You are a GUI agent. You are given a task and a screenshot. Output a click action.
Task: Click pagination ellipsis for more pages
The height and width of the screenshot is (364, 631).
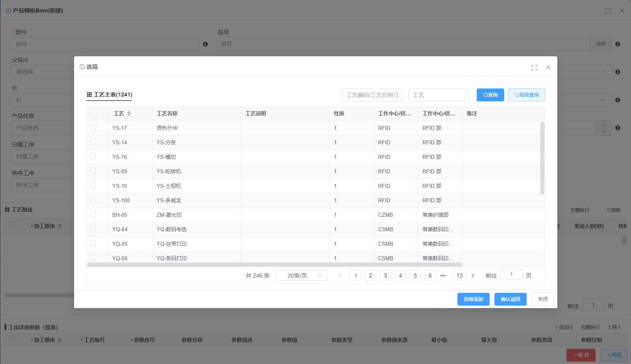(x=443, y=276)
